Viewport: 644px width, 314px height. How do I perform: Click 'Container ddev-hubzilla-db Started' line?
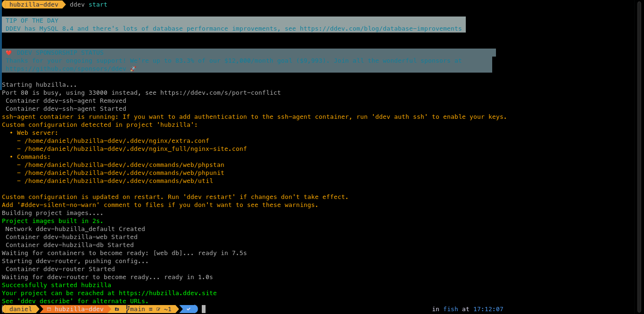point(70,245)
